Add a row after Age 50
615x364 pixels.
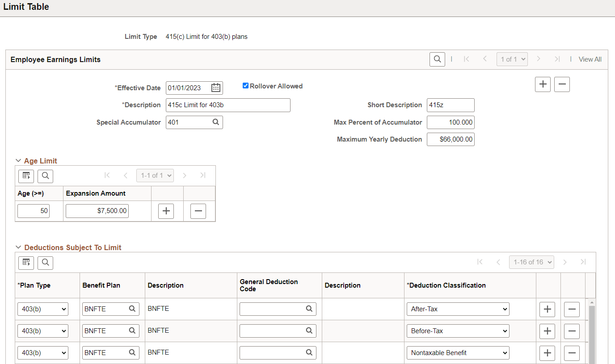166,211
